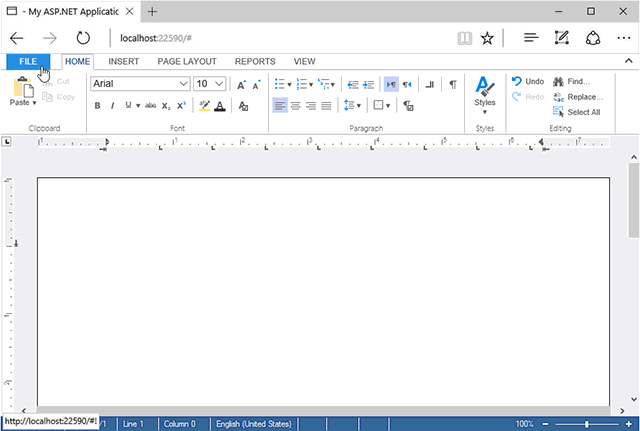Click the Increase Indent icon

point(369,84)
